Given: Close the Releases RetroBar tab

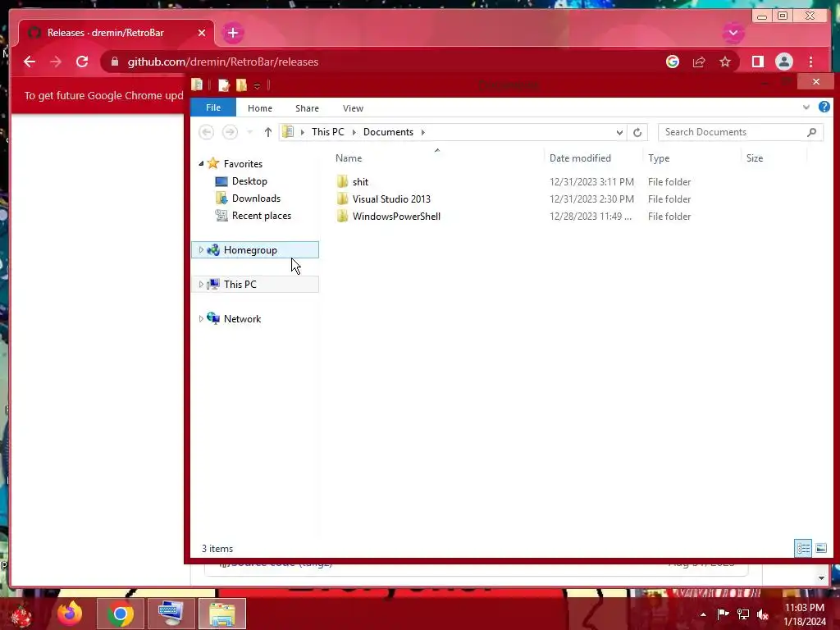Looking at the screenshot, I should point(202,33).
